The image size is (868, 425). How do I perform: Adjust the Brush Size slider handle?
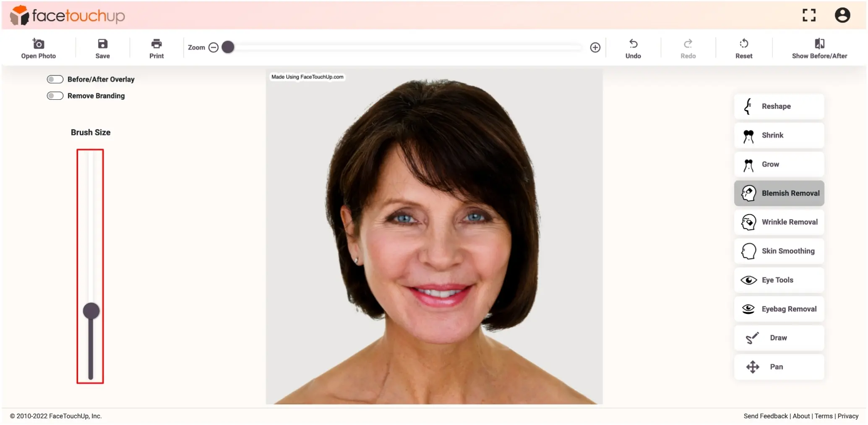[90, 311]
